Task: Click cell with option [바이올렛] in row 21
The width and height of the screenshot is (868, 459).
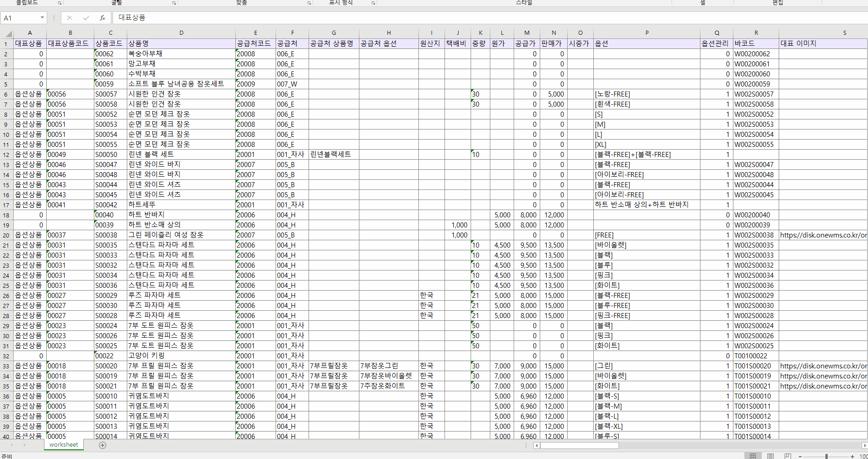Action: click(647, 245)
